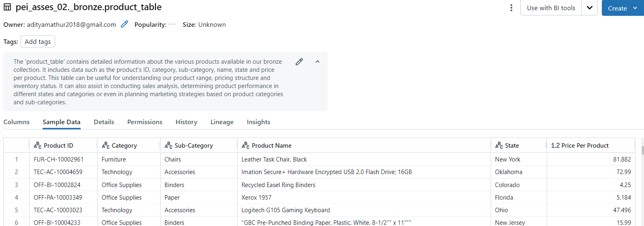
Task: Click the string type icon of Product ID
Action: point(38,145)
